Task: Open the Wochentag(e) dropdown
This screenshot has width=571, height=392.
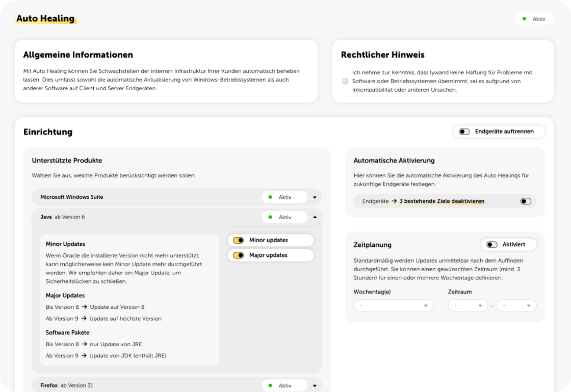Action: coord(393,305)
